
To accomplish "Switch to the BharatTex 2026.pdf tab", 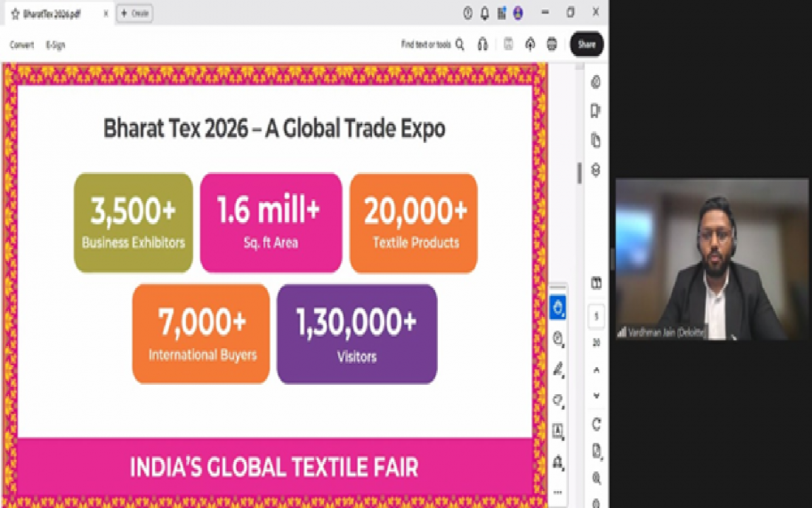I will pos(54,12).
